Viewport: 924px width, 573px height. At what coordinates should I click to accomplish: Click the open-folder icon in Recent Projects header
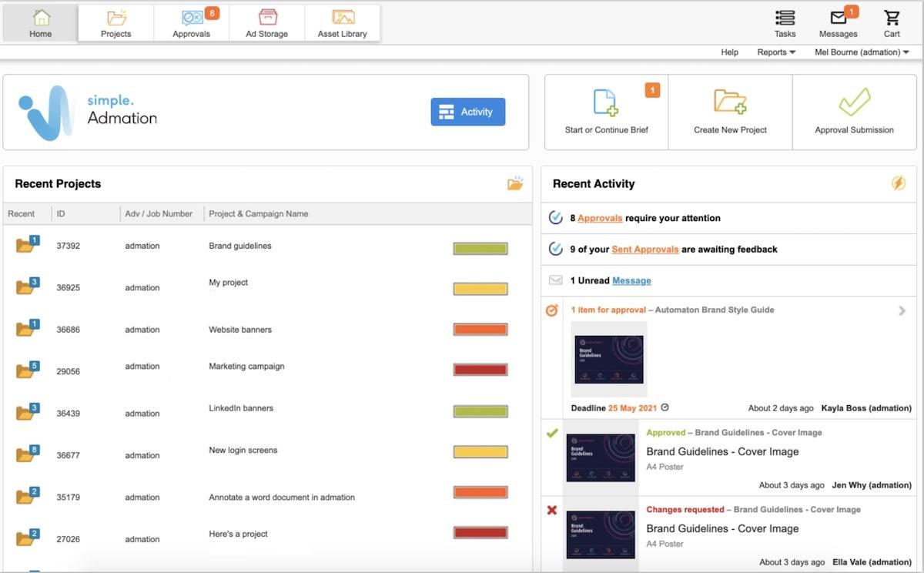tap(515, 183)
